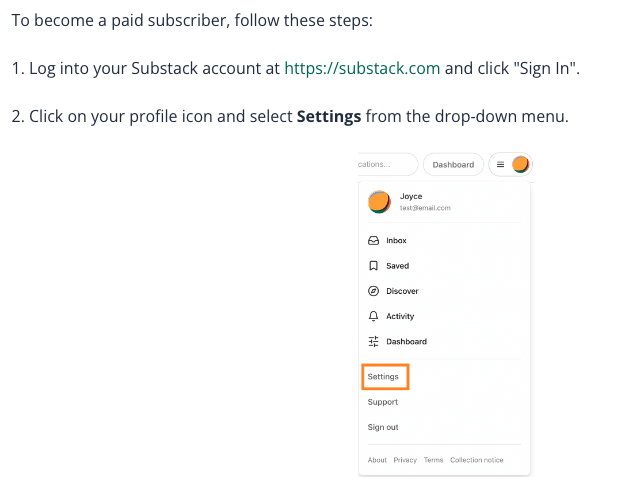Click Joyce's large profile avatar
Viewport: 619px width, 493px height.
point(379,201)
